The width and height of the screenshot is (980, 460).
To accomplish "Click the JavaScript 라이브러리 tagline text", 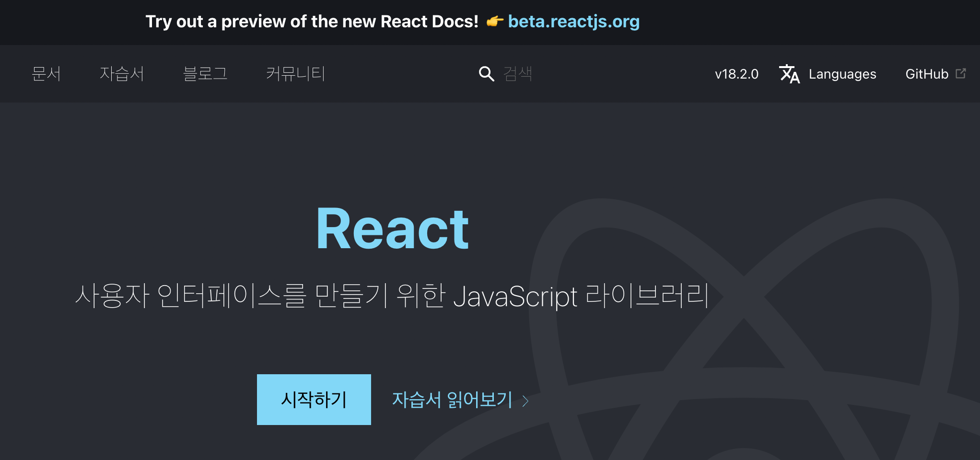I will click(x=581, y=296).
